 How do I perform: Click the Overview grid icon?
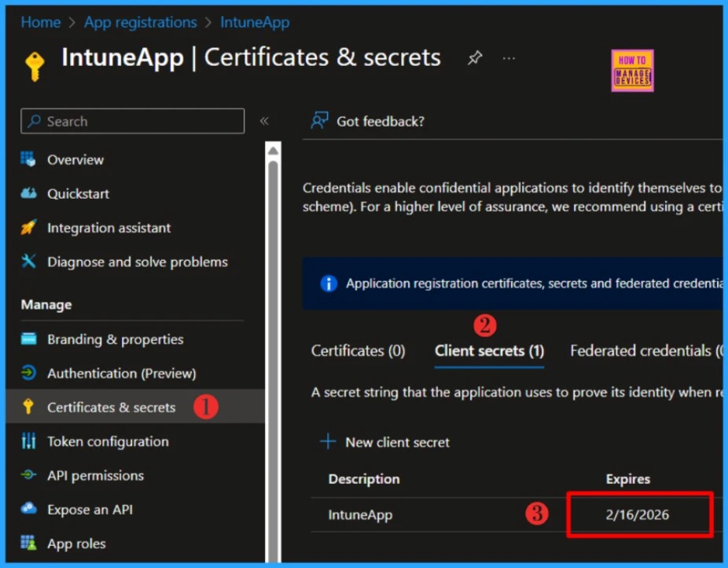(28, 159)
